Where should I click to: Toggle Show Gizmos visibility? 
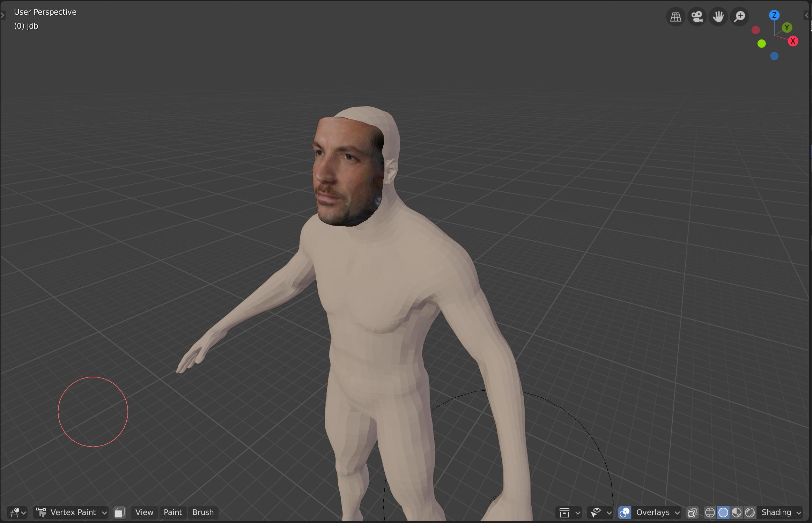click(x=598, y=512)
